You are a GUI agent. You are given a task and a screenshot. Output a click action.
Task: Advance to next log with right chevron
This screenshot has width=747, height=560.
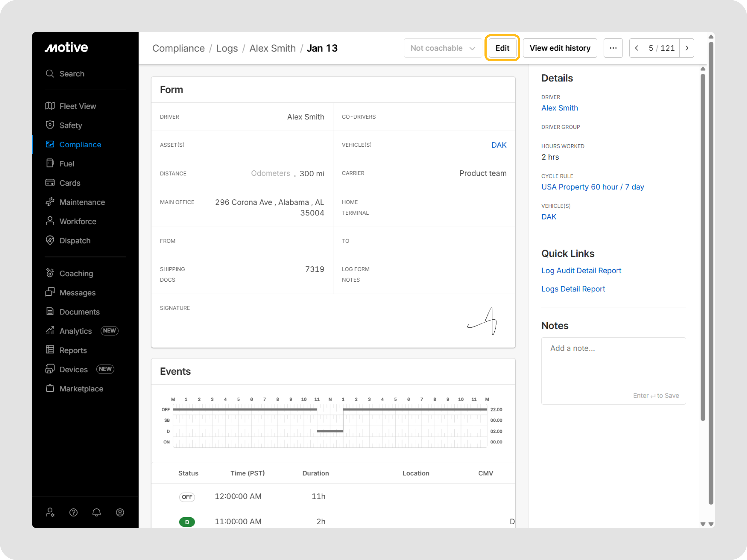687,48
